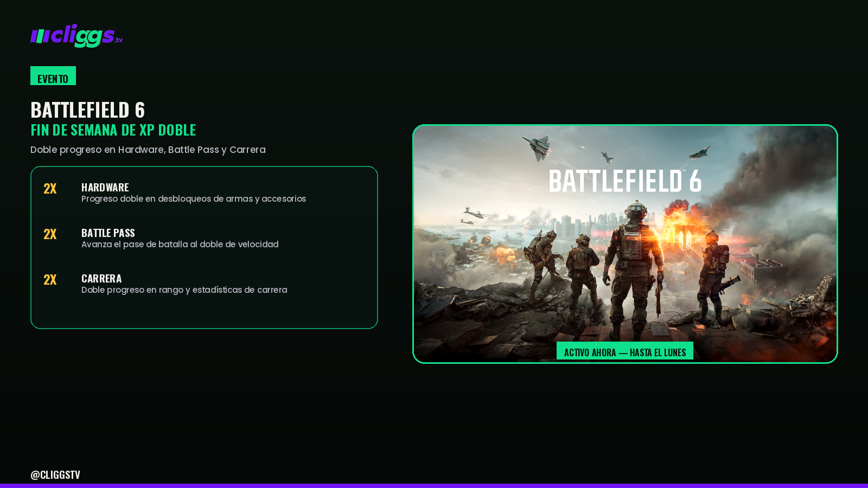868x488 pixels.
Task: Click 'Progreso doble en desbloqueos de armas y accesorios'
Action: coord(194,199)
